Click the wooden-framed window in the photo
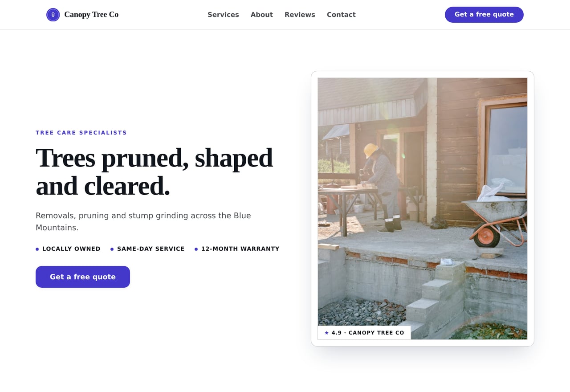This screenshot has width=570, height=392. click(x=503, y=147)
